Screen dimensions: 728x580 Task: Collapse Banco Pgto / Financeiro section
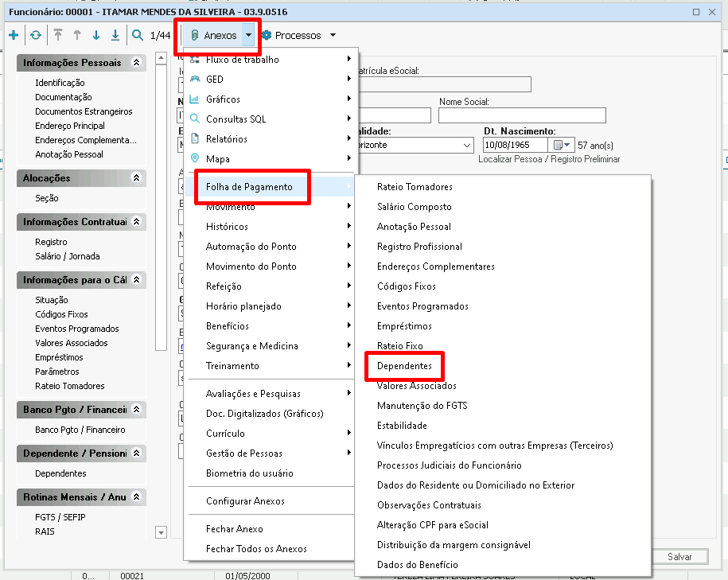tap(137, 409)
